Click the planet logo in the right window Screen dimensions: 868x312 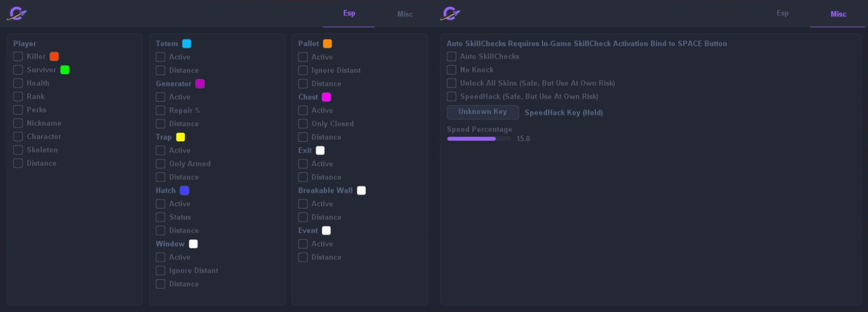click(451, 14)
